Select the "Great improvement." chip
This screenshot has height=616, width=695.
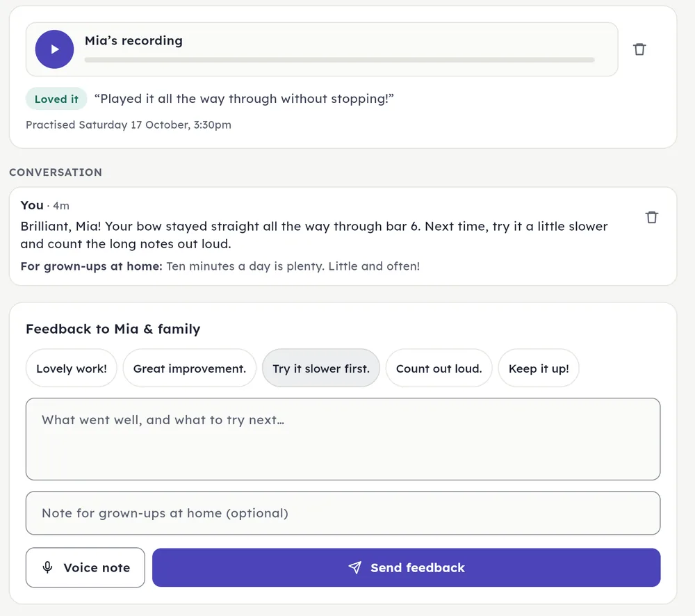190,368
